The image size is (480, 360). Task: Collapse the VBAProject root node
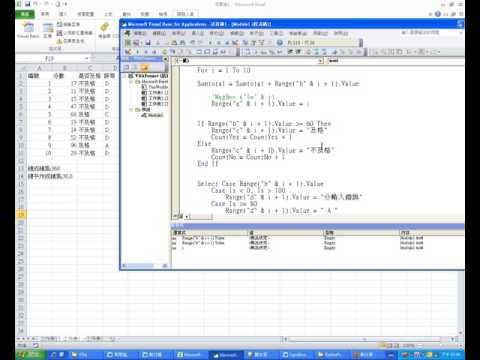124,76
